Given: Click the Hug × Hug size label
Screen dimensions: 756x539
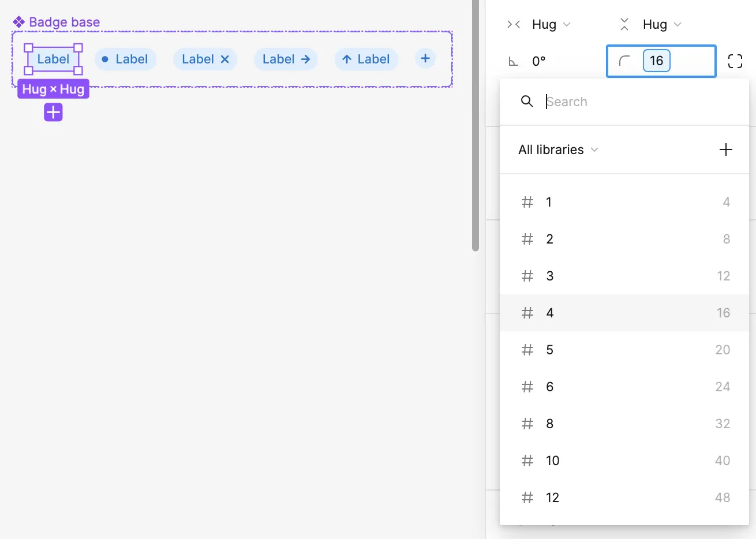Looking at the screenshot, I should pyautogui.click(x=53, y=89).
